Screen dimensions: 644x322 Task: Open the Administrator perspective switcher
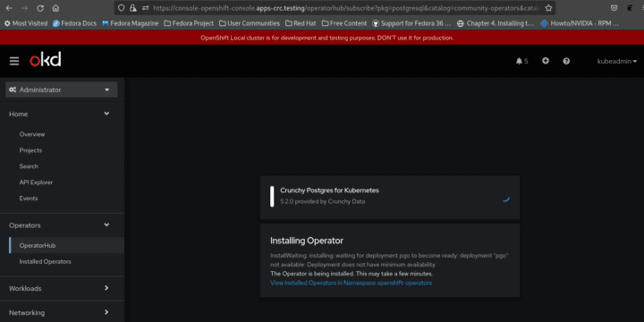click(x=61, y=89)
